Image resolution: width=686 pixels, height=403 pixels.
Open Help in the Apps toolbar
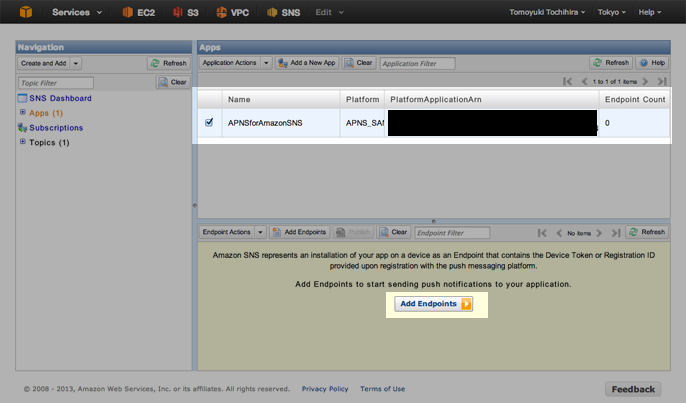tap(653, 63)
